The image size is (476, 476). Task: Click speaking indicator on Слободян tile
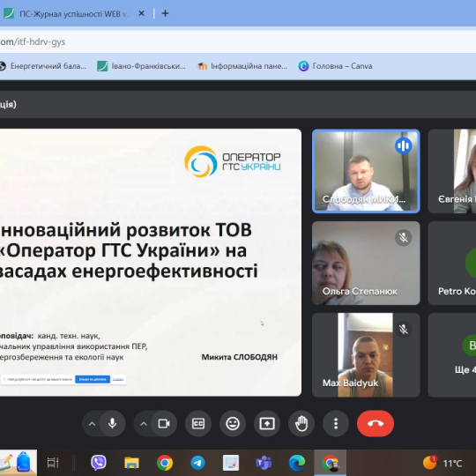pyautogui.click(x=404, y=145)
